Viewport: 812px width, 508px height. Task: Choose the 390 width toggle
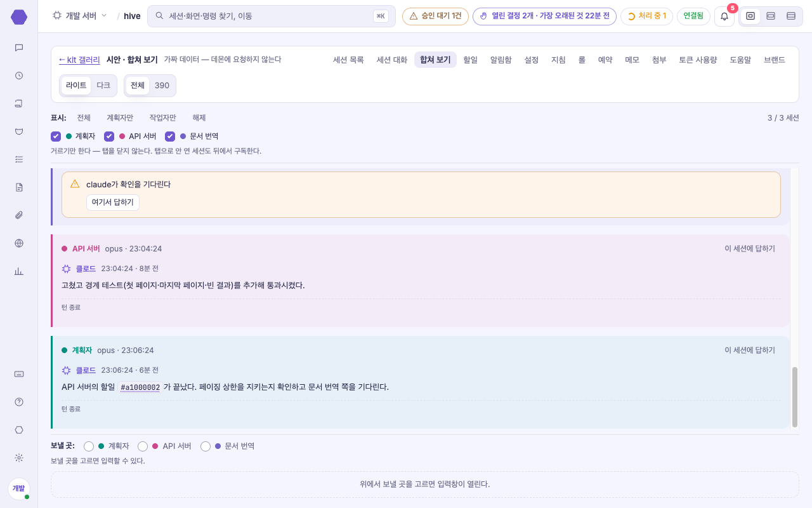(x=162, y=86)
